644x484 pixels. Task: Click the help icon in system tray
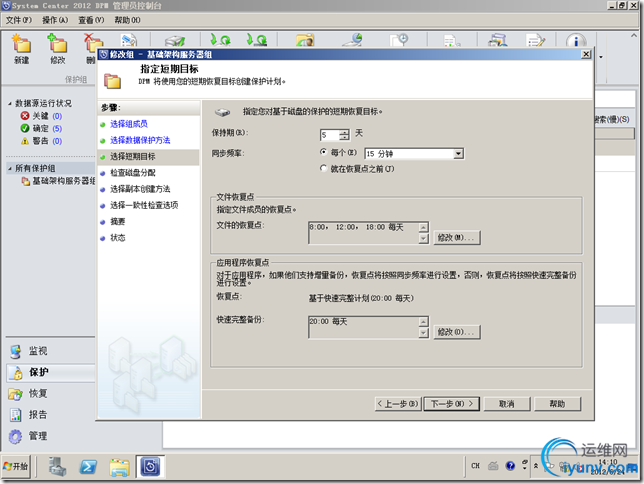coord(510,466)
